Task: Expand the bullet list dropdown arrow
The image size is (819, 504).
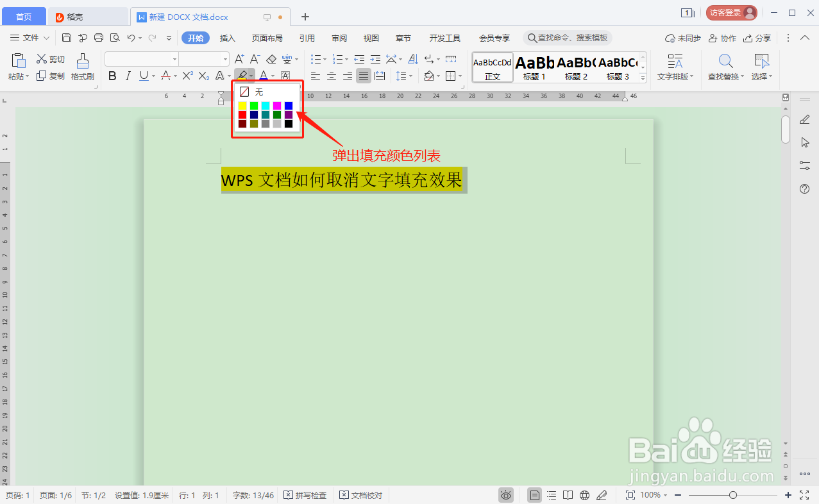Action: pos(325,59)
